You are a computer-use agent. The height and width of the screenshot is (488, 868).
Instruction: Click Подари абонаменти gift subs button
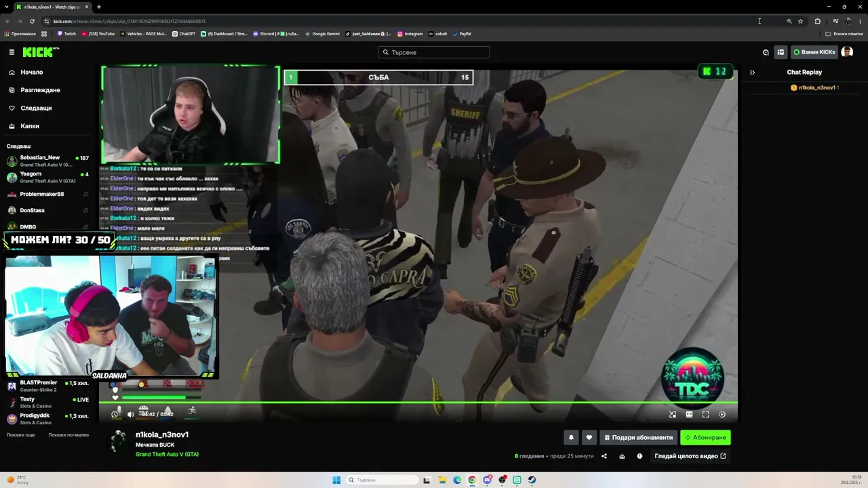pos(639,437)
